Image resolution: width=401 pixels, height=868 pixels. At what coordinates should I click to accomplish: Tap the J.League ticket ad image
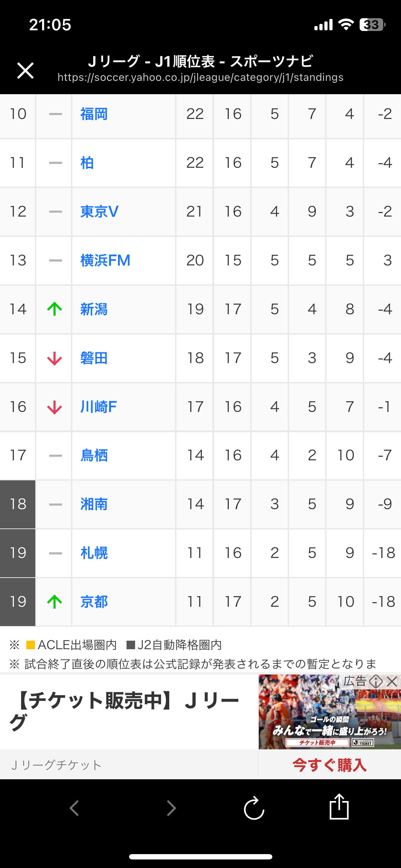pyautogui.click(x=329, y=716)
